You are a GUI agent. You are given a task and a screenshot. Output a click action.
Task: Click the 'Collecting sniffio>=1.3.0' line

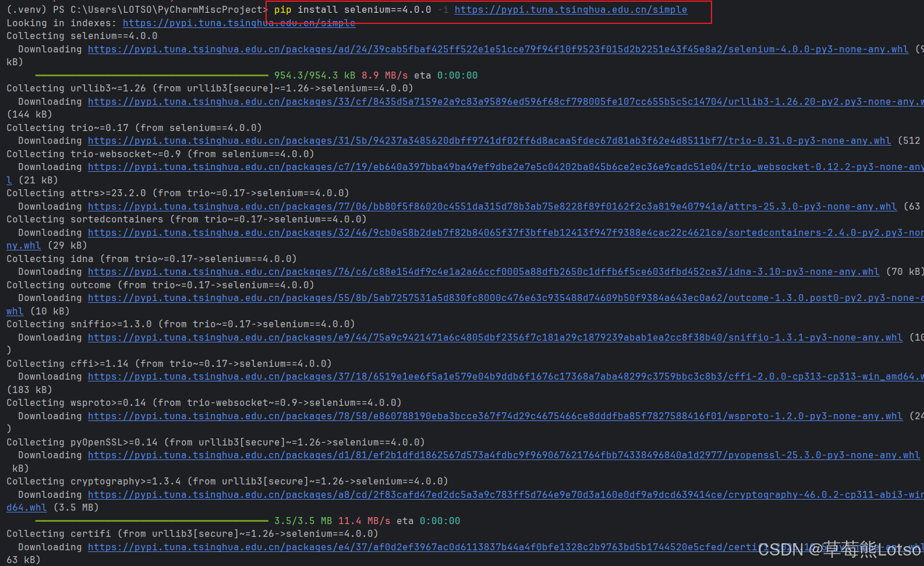180,324
